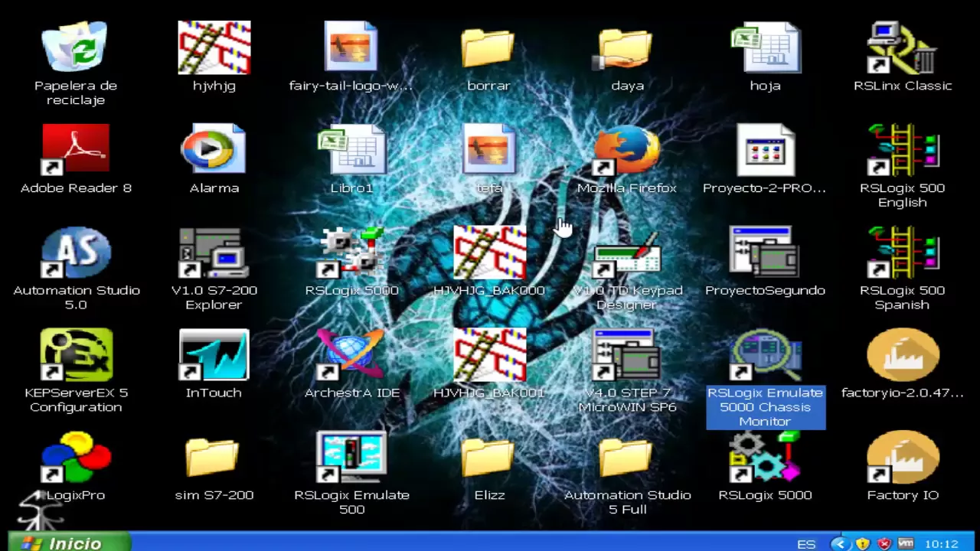Image resolution: width=980 pixels, height=551 pixels.
Task: Click the ES language indicator
Action: [806, 544]
